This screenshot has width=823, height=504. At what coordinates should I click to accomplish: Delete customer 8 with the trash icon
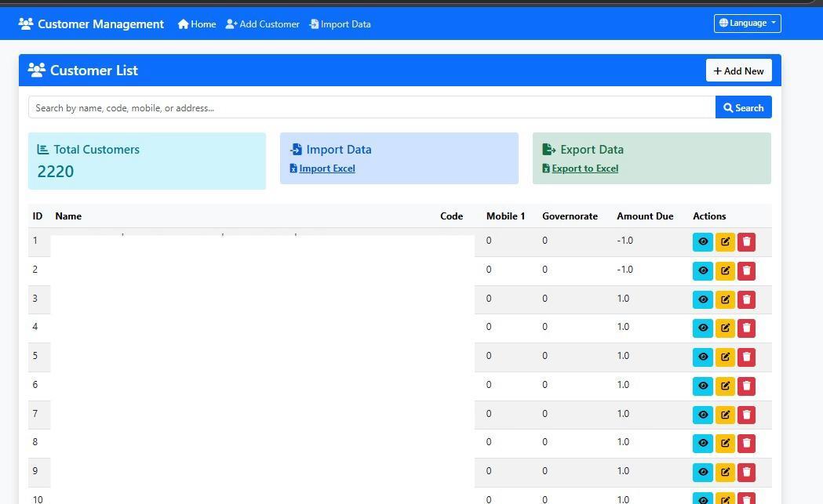(x=746, y=443)
